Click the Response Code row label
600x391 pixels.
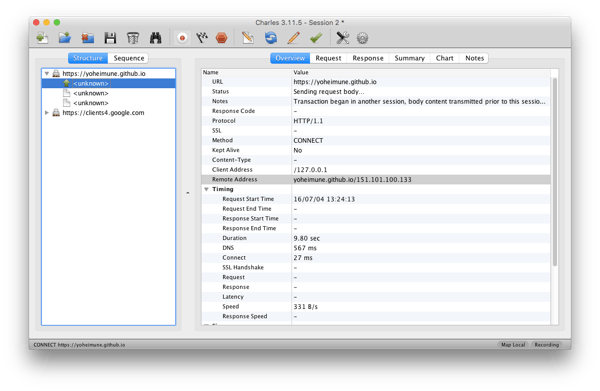coord(233,111)
